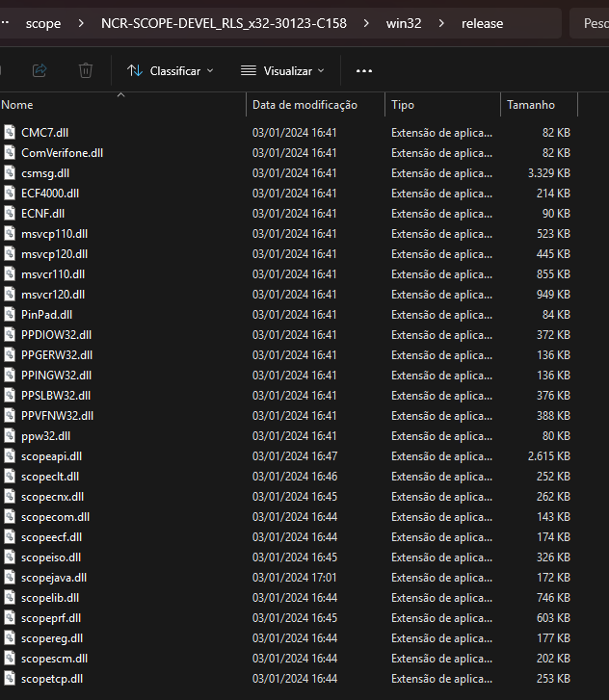Viewport: 609px width, 700px height.
Task: Click the 3.329 KB size of csmsg.dll
Action: tap(549, 172)
